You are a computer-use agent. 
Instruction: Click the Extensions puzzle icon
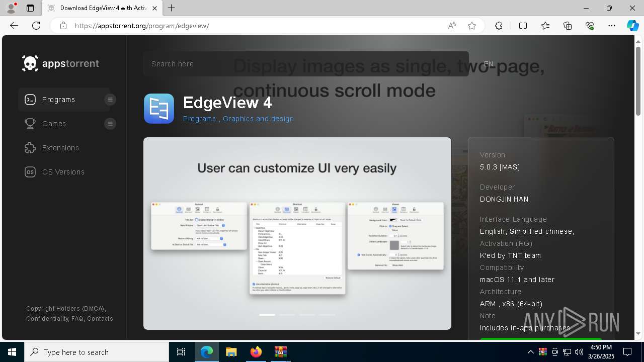(x=30, y=148)
